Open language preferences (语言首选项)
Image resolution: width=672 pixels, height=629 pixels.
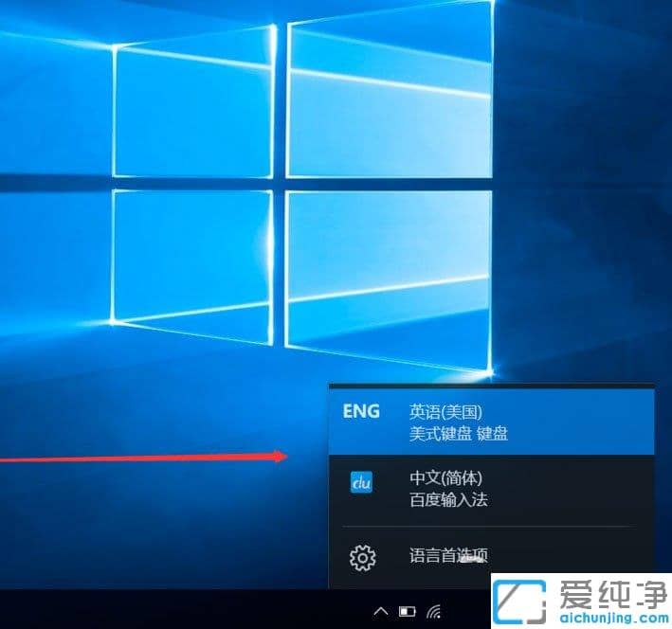coord(491,557)
